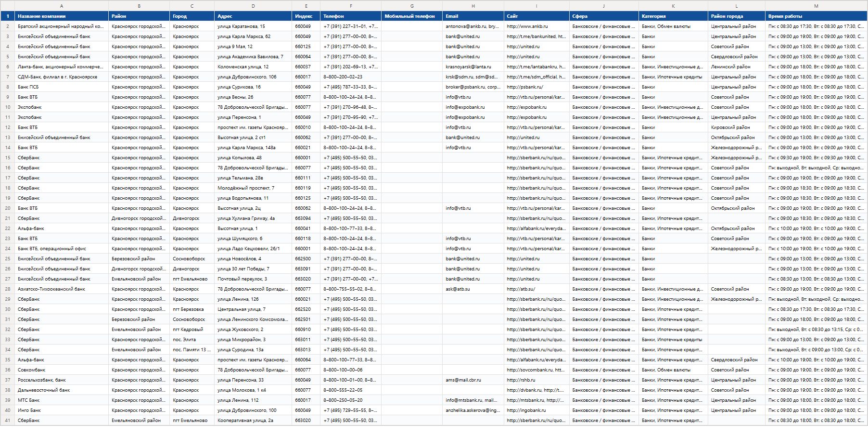Select the 'Категория' header cell
The image size is (868, 434).
tap(673, 16)
